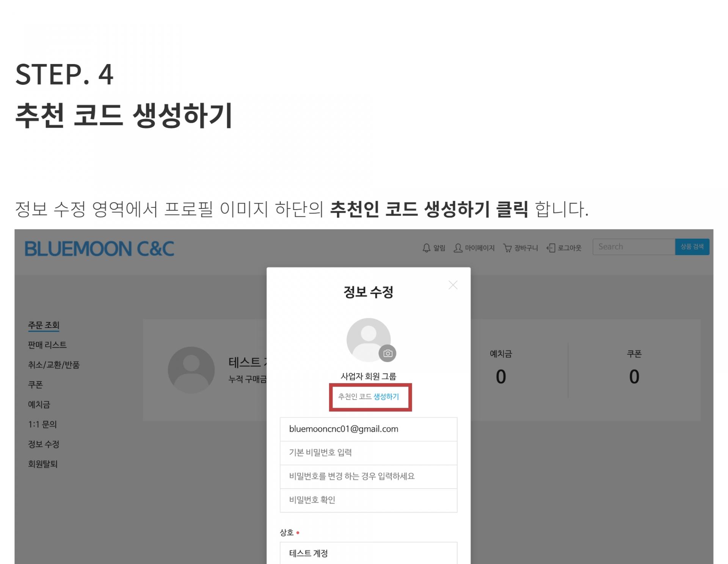Image resolution: width=728 pixels, height=564 pixels.
Task: Click the notification bell icon (알림)
Action: tap(427, 248)
